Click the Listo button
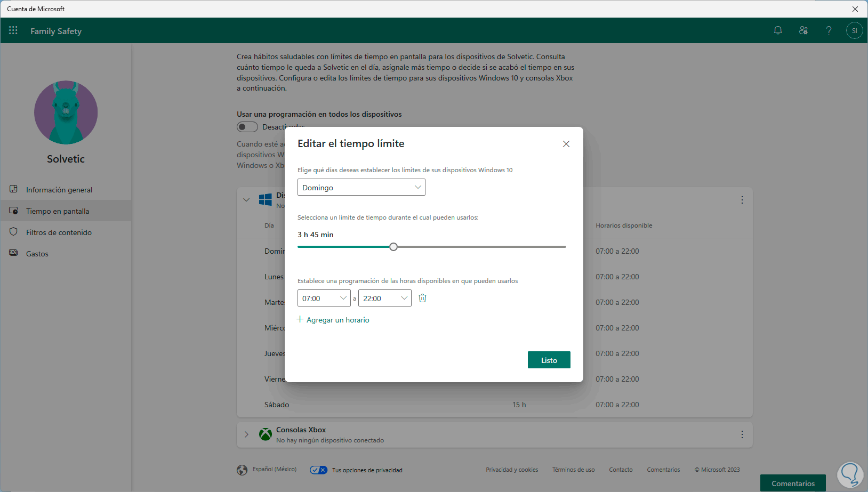868x492 pixels. click(549, 360)
